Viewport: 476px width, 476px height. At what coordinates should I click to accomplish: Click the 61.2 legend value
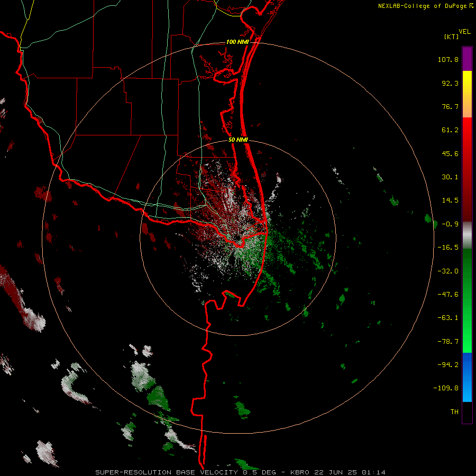click(x=450, y=130)
